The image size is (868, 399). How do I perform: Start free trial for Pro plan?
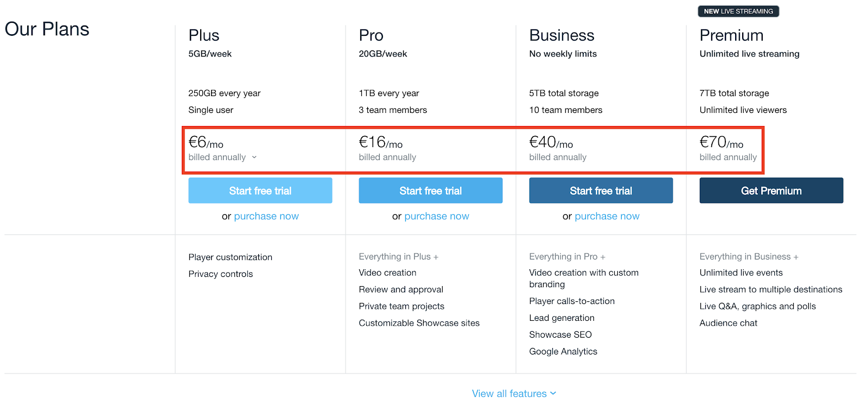[431, 191]
